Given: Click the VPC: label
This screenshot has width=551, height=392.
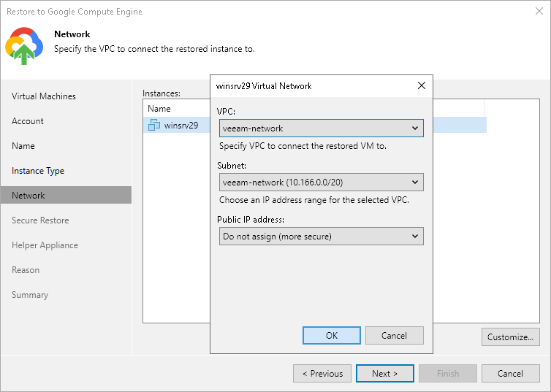Looking at the screenshot, I should click(x=226, y=112).
